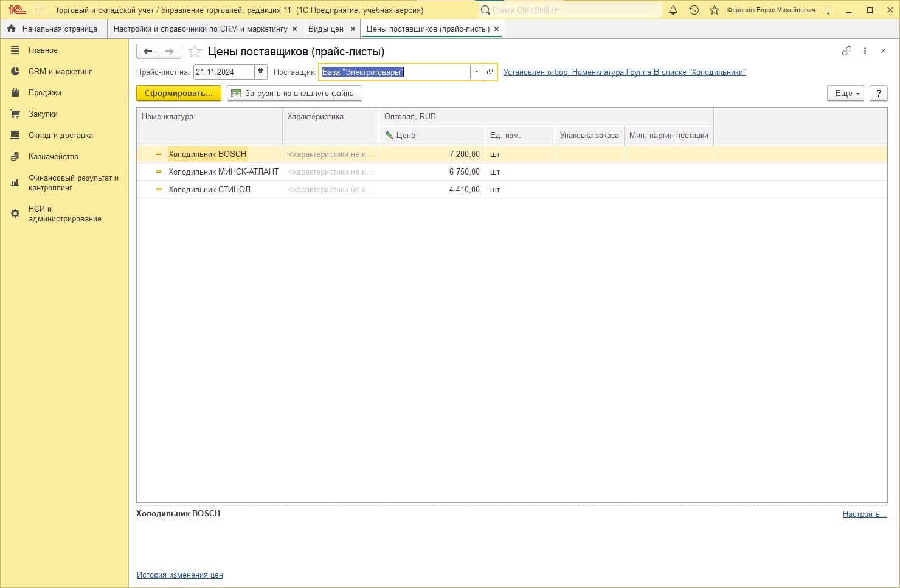This screenshot has height=588, width=900.
Task: Open Финансовый результат и контроллинг section
Action: (x=64, y=182)
